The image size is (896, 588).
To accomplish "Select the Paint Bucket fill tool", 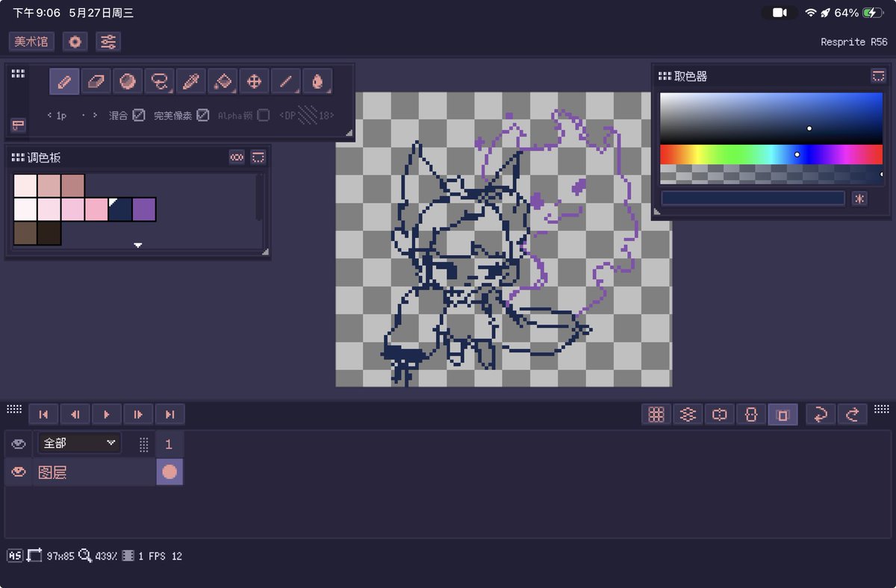I will (223, 81).
